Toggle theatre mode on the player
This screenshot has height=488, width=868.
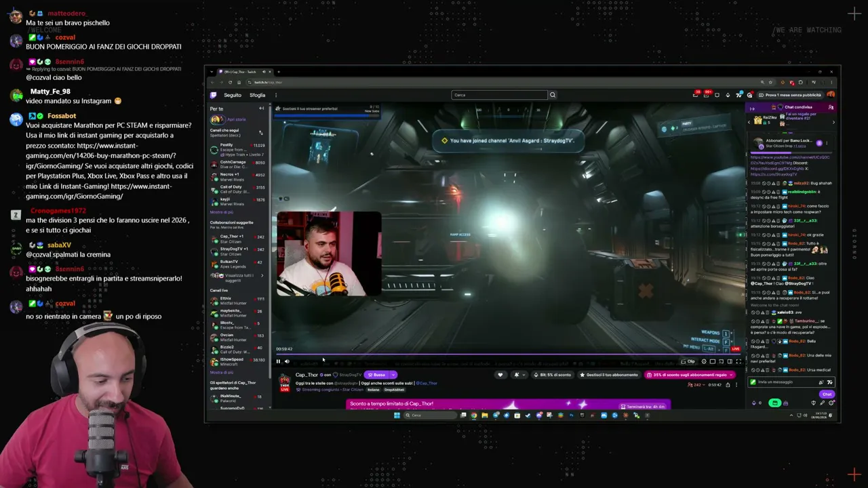pos(730,361)
